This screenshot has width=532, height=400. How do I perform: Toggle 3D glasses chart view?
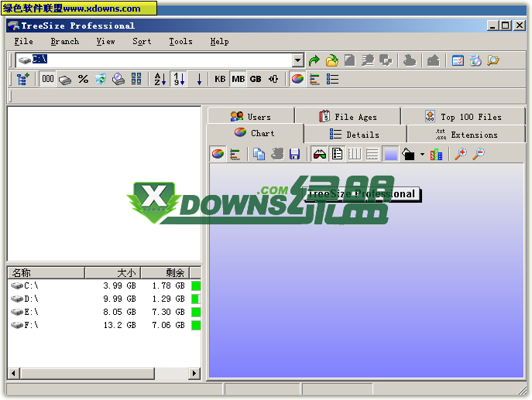pyautogui.click(x=319, y=154)
